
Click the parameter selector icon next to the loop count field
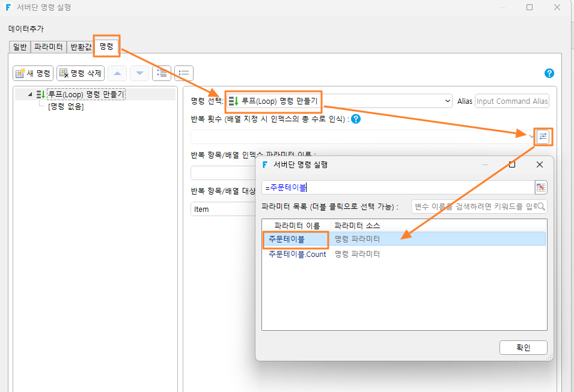tap(543, 137)
